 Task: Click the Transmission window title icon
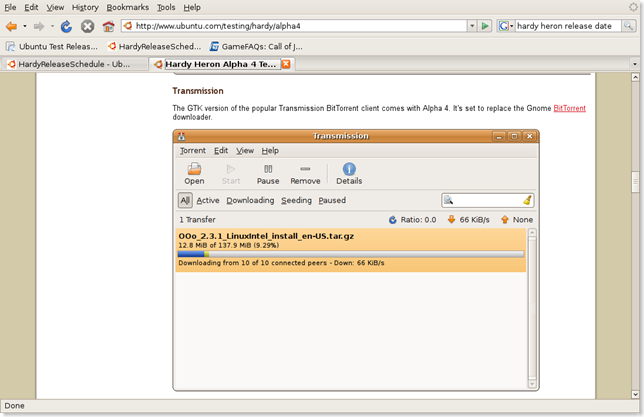point(182,136)
